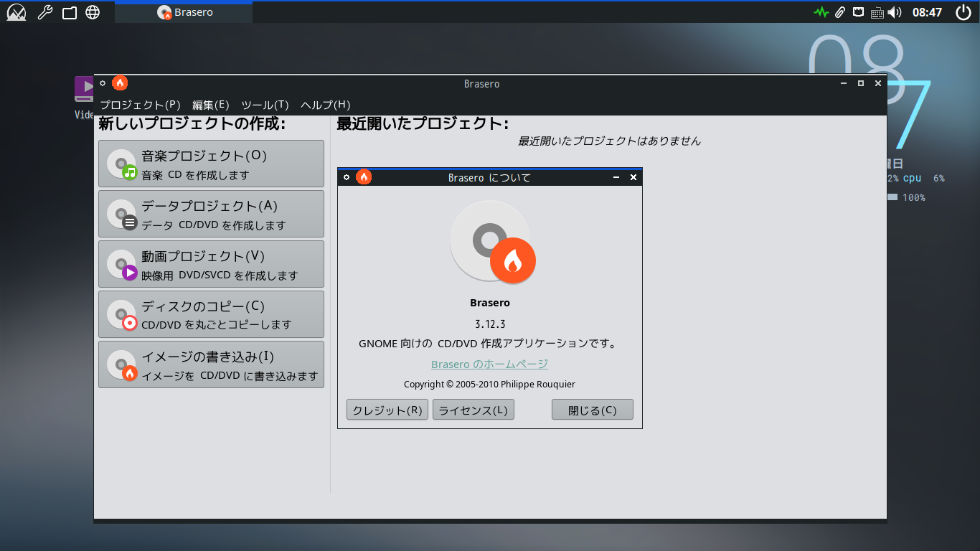Create a データプロジェクト(A) data disc

pyautogui.click(x=211, y=214)
